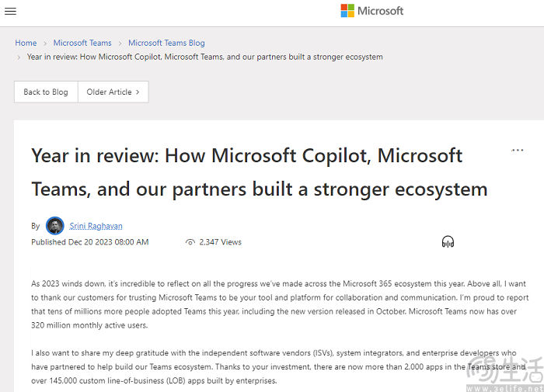
Task: Click the eye views icon
Action: (190, 242)
